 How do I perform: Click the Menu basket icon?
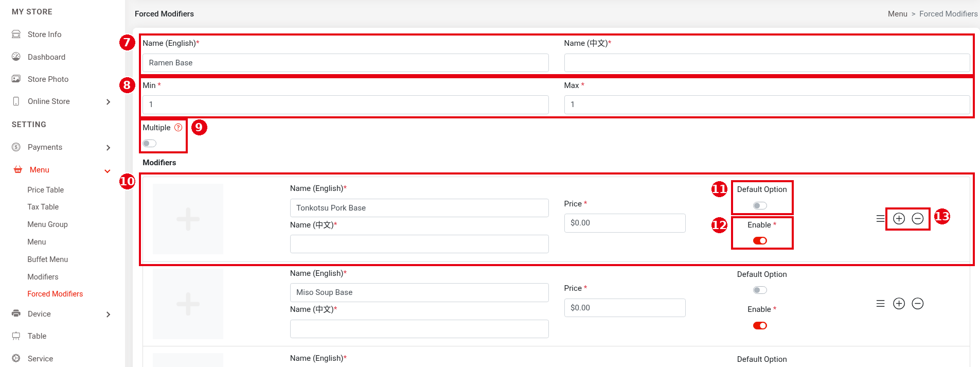pos(18,170)
